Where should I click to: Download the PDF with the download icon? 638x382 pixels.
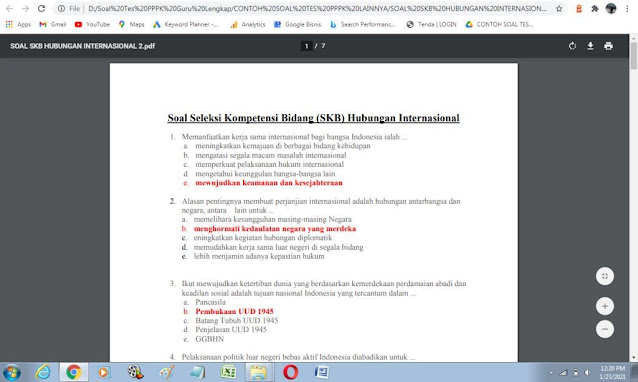coord(590,46)
